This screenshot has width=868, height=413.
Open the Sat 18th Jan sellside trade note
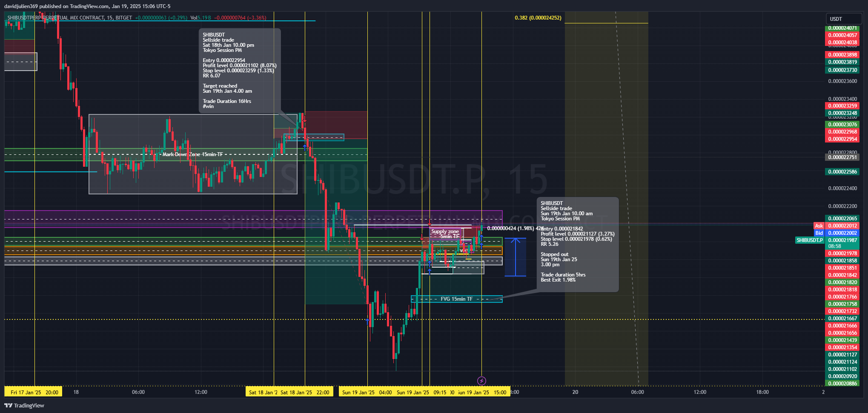pyautogui.click(x=240, y=71)
